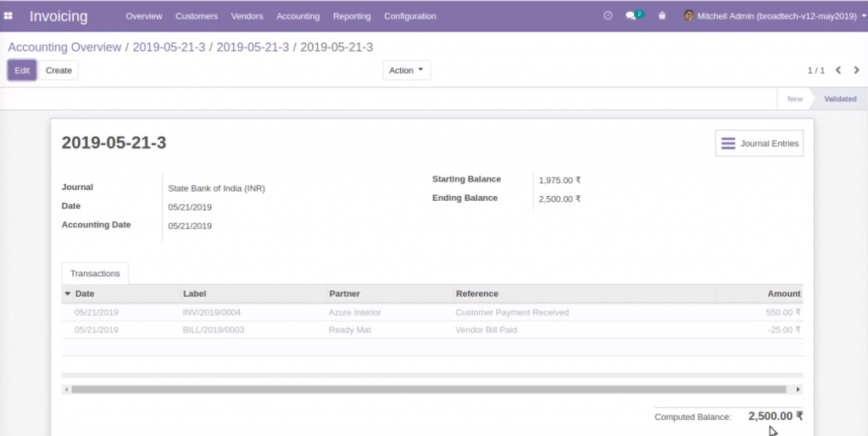Click the horizontal scrollbar of transactions
This screenshot has width=868, height=436.
[429, 389]
